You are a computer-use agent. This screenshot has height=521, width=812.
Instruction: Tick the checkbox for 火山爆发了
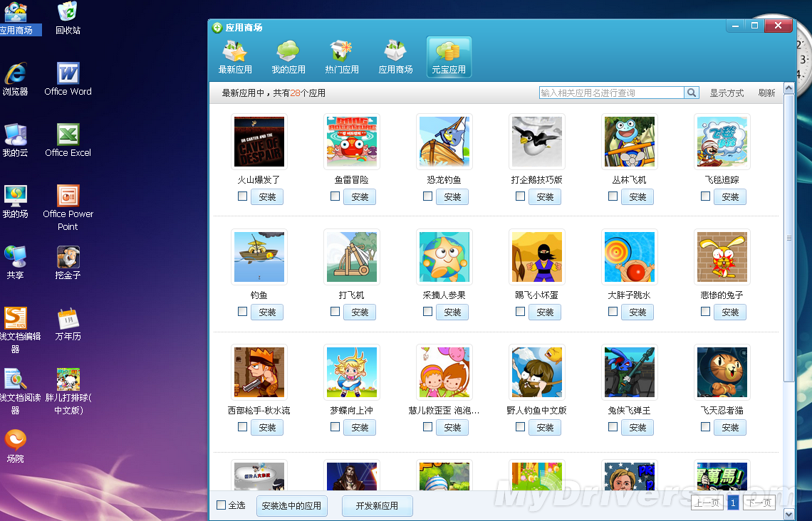pyautogui.click(x=242, y=196)
